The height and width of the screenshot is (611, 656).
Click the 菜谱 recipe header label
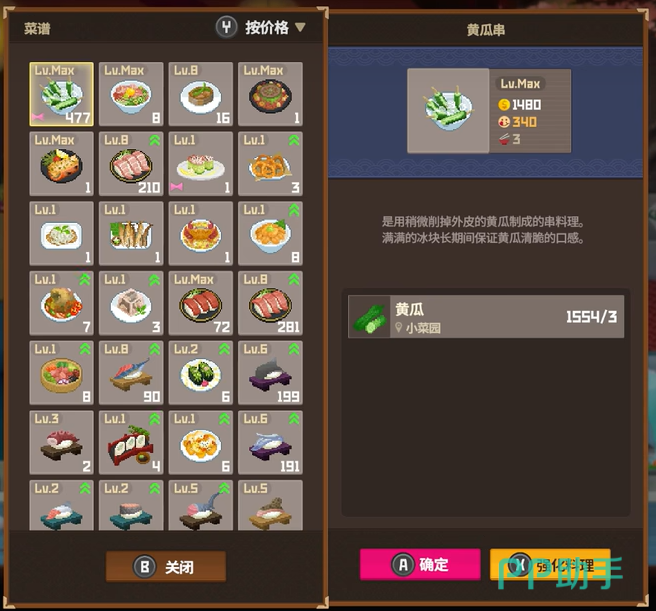37,28
